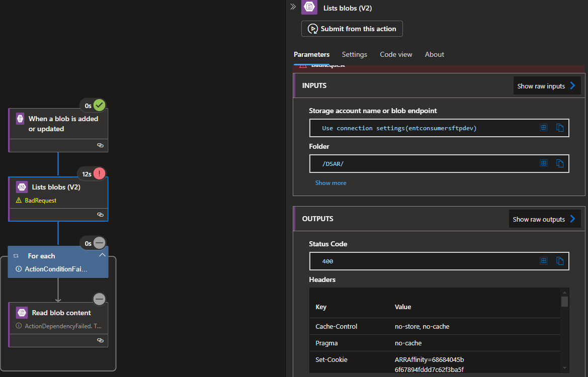Click grid icon beside Status Code field

pos(543,261)
